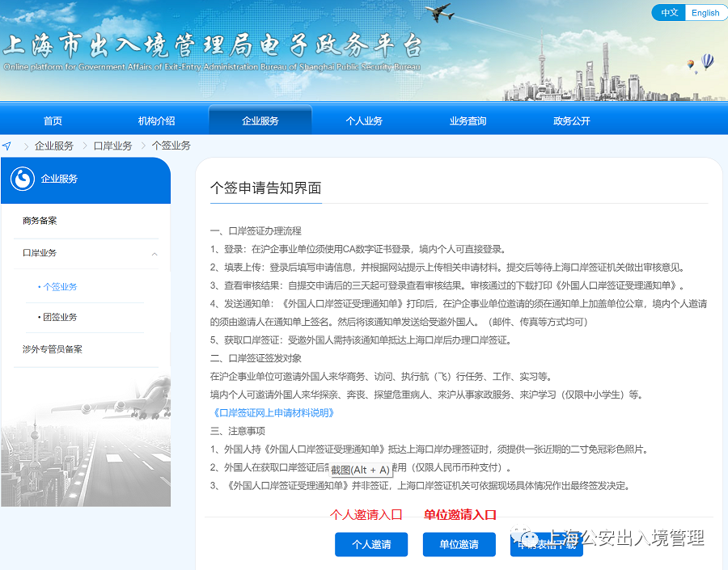Click the 企业服务 sidebar logo icon

[23, 179]
